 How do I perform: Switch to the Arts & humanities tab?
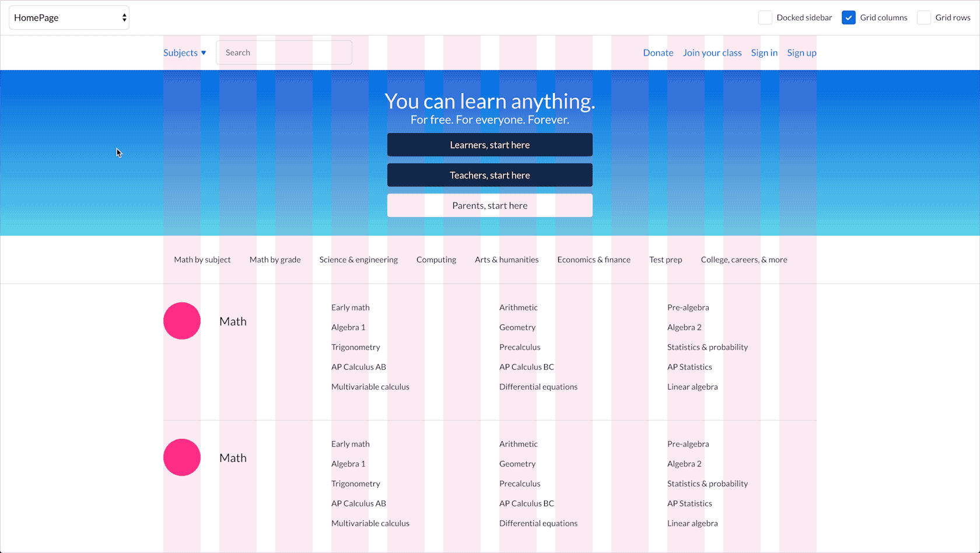pos(507,260)
